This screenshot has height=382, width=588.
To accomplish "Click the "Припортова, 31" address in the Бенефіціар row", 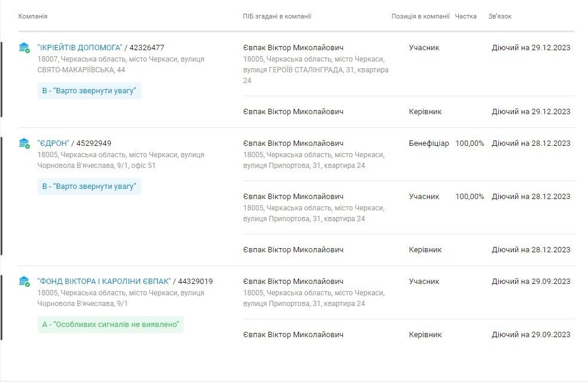I will tap(314, 160).
